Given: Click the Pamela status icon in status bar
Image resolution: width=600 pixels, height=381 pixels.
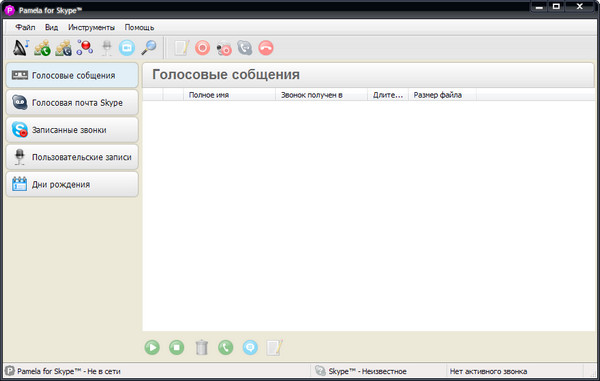Looking at the screenshot, I should [10, 371].
